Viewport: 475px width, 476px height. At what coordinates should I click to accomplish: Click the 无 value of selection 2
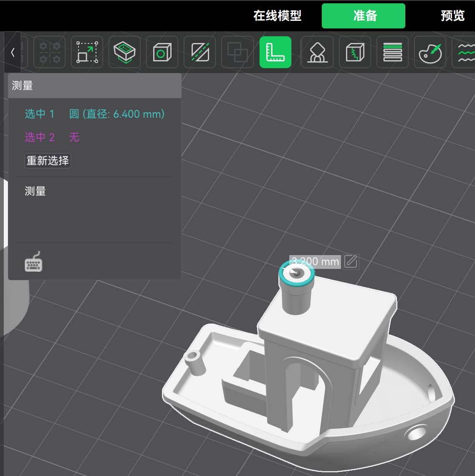point(74,137)
